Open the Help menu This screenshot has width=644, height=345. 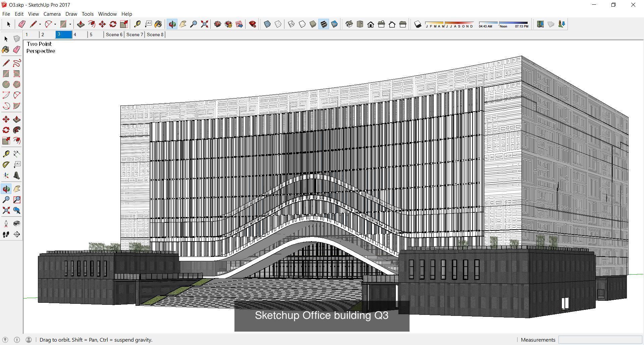point(127,14)
